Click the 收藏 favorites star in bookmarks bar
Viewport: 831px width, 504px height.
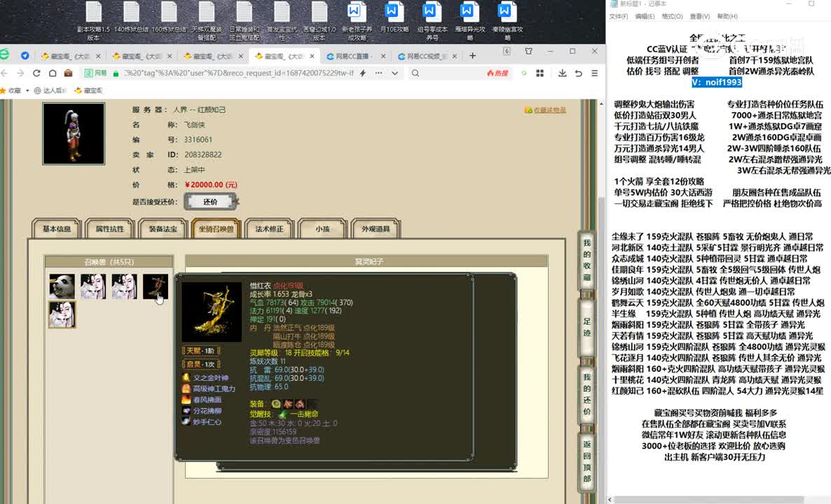[3, 90]
